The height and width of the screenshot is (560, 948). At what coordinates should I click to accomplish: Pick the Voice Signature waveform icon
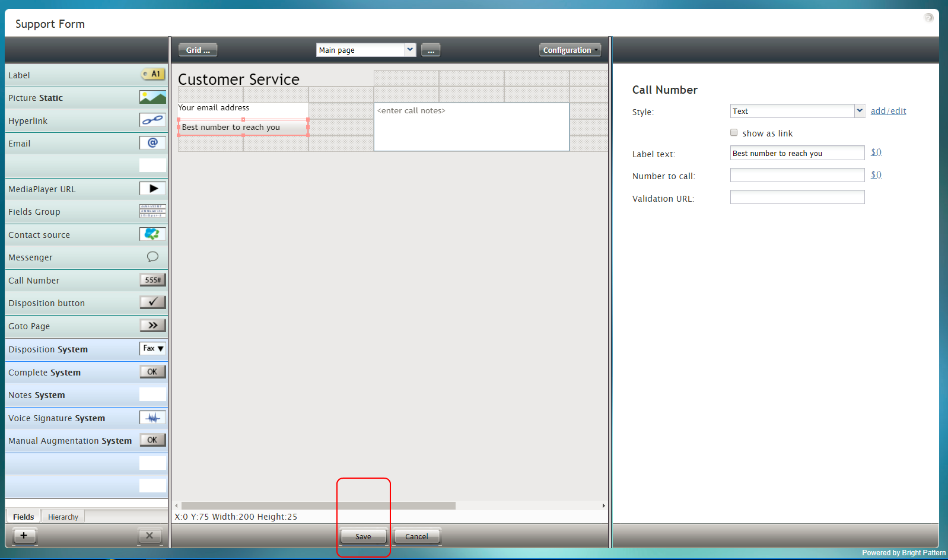[x=152, y=417]
